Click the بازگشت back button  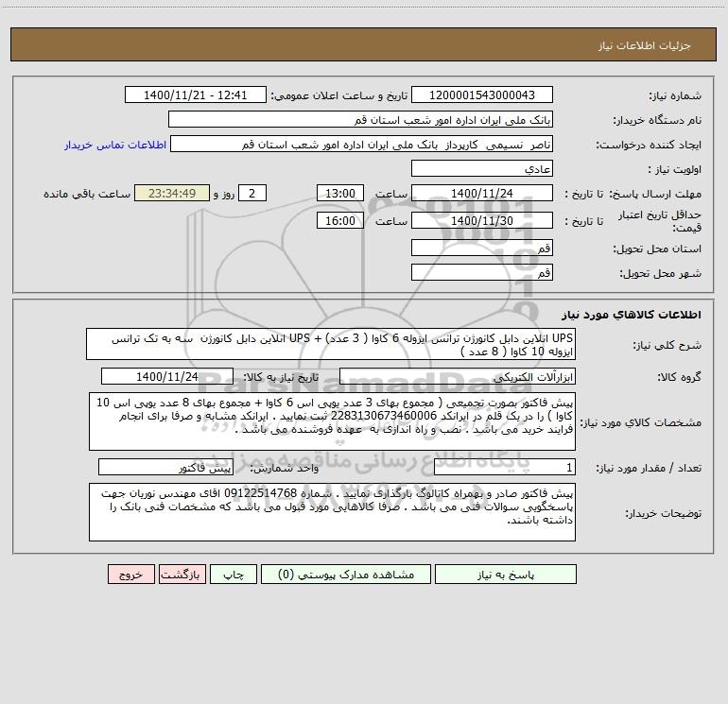point(182,575)
